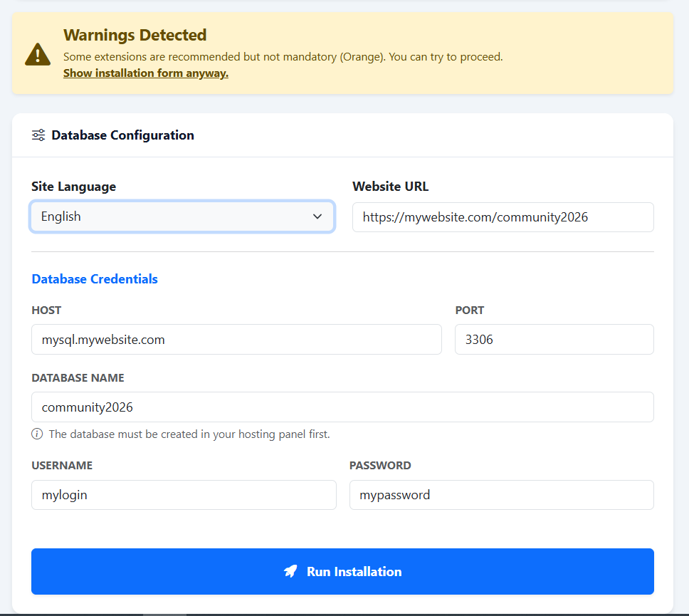Viewport: 689px width, 616px height.
Task: Click into the Host field with mysql.mywebsite.com
Action: click(236, 340)
